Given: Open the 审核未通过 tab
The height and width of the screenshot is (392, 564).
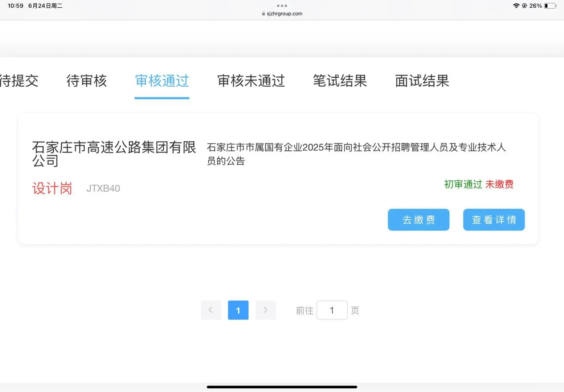Looking at the screenshot, I should pyautogui.click(x=251, y=81).
